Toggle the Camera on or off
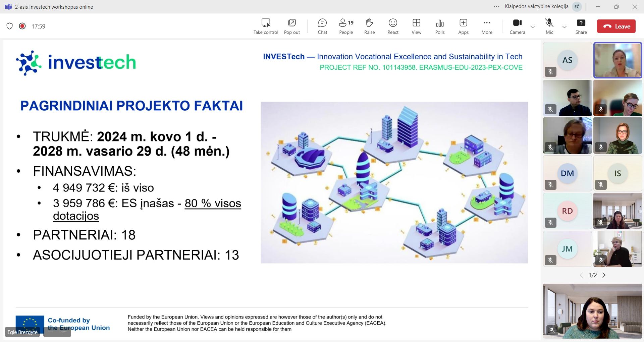Screen dimensions: 644x342 click(517, 26)
